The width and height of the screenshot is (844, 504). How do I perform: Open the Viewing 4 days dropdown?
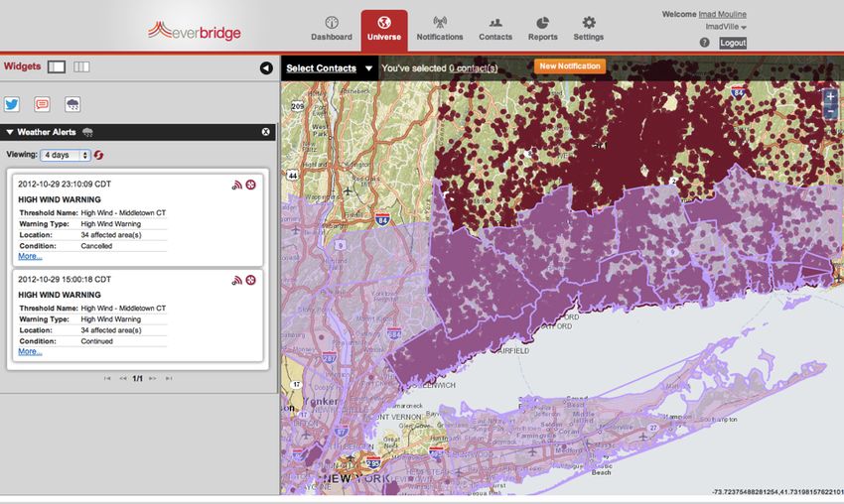pyautogui.click(x=66, y=156)
